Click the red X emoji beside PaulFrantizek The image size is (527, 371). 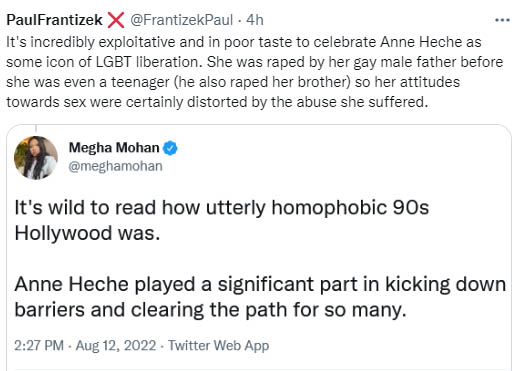click(x=116, y=20)
